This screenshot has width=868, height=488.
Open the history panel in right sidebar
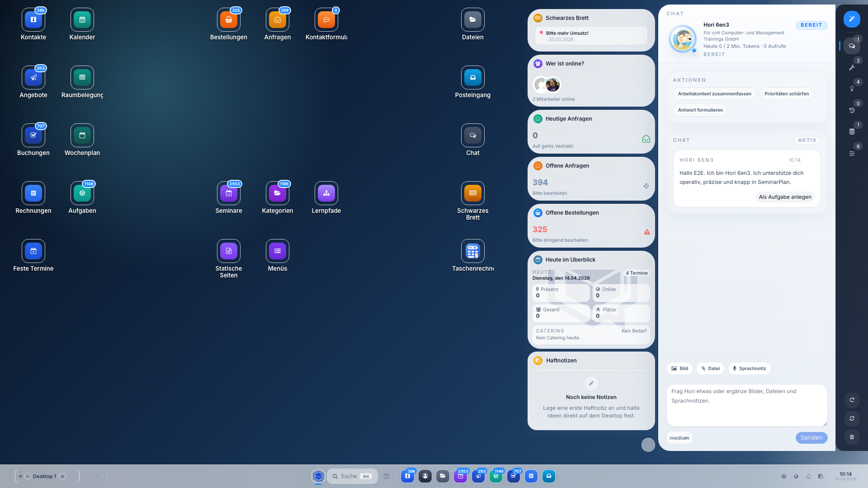852,109
